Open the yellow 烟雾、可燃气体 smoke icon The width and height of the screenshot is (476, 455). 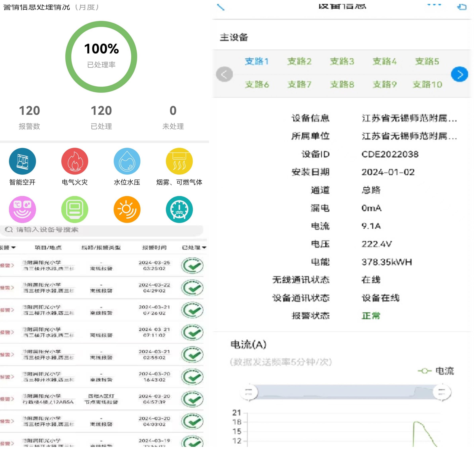(x=179, y=161)
